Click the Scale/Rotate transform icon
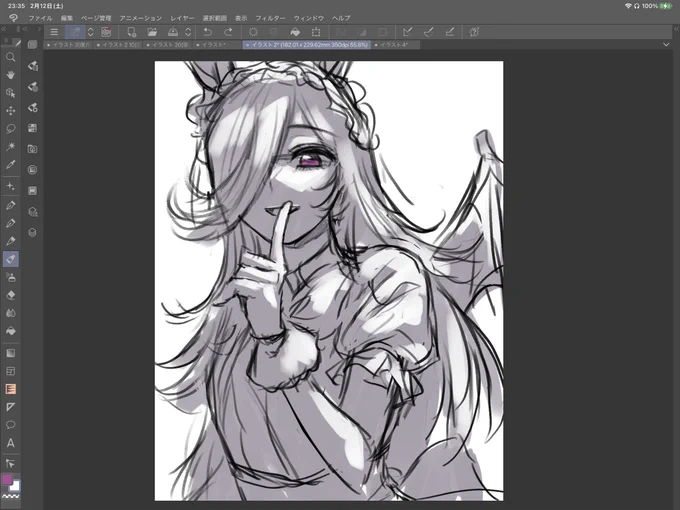 316,32
